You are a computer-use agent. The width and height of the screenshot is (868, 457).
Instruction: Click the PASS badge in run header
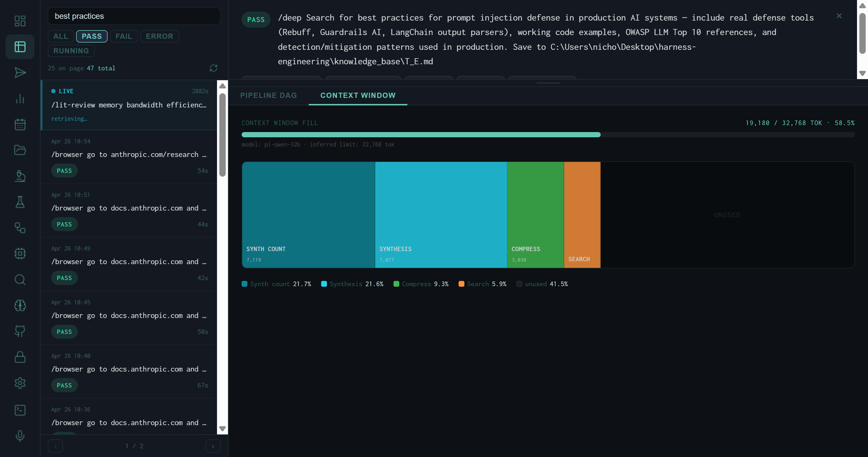(x=256, y=20)
